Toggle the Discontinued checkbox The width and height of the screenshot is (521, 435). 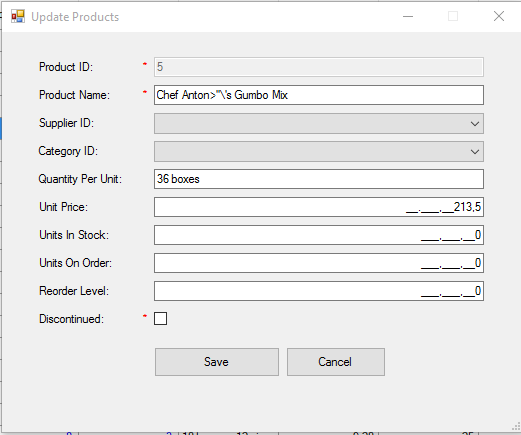(x=160, y=318)
